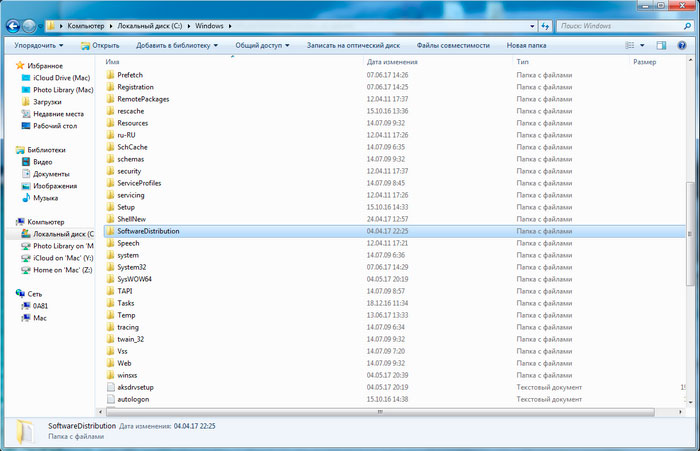
Task: Click the Новая папка button
Action: click(526, 45)
